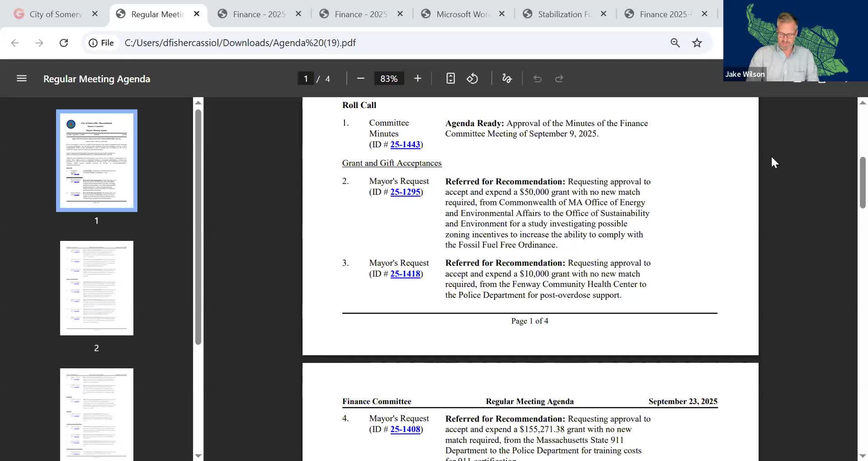
Task: Rotate the PDF counterclockwise
Action: point(472,79)
